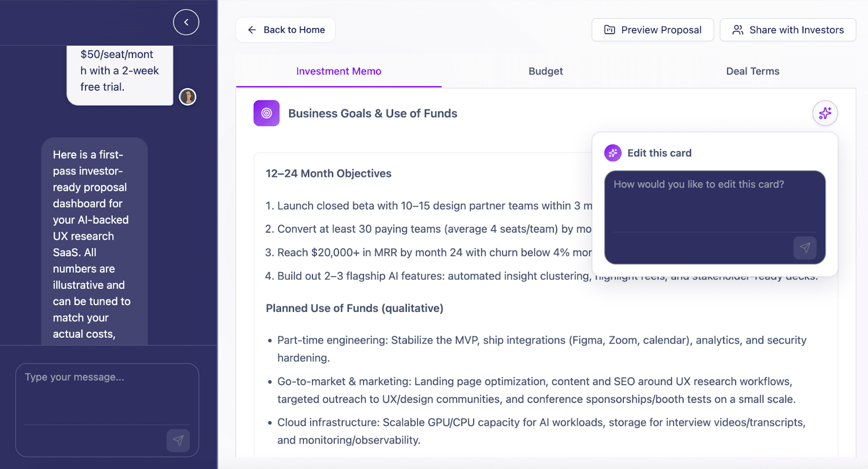Viewport: 868px width, 469px height.
Task: Send the chat message arrow button
Action: click(178, 440)
